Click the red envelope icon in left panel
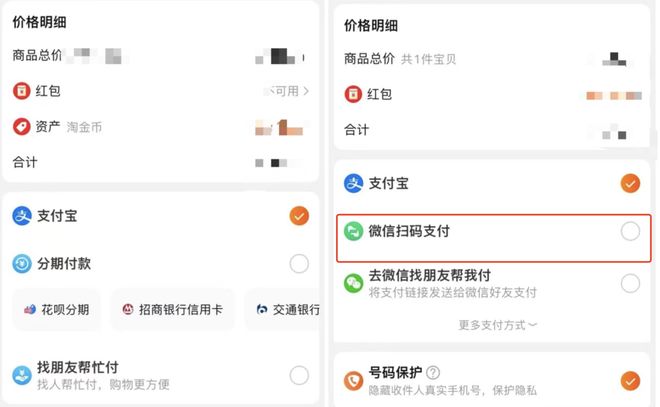Image resolution: width=660 pixels, height=407 pixels. 22,91
